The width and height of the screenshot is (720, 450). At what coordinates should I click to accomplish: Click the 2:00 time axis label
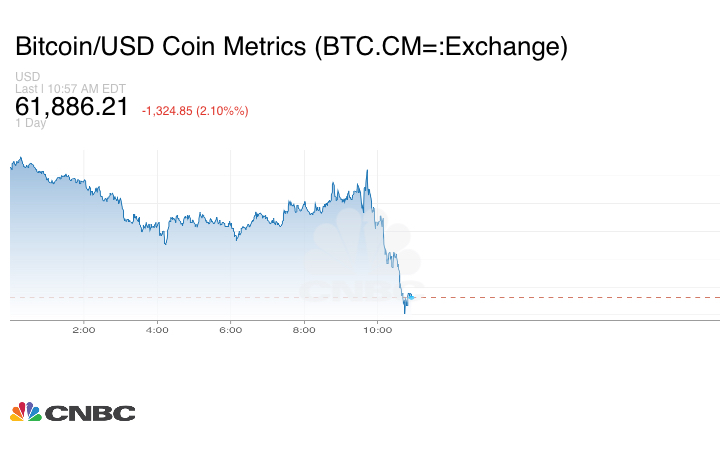(83, 330)
